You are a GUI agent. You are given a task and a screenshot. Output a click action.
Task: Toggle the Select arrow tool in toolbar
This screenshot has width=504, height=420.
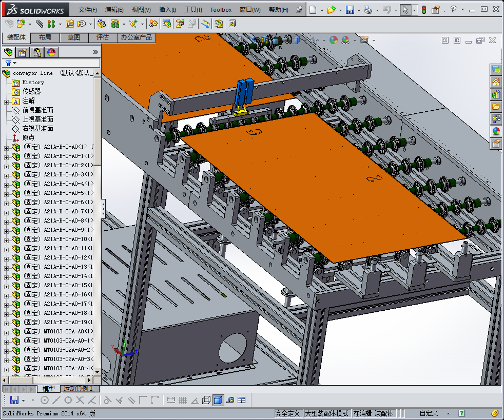(x=405, y=10)
